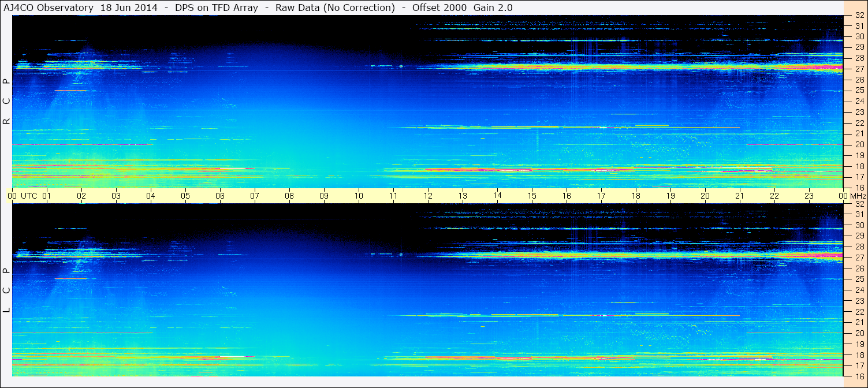Select the 02 hour marker on time axis
Image resolution: width=868 pixels, height=388 pixels.
coord(81,196)
